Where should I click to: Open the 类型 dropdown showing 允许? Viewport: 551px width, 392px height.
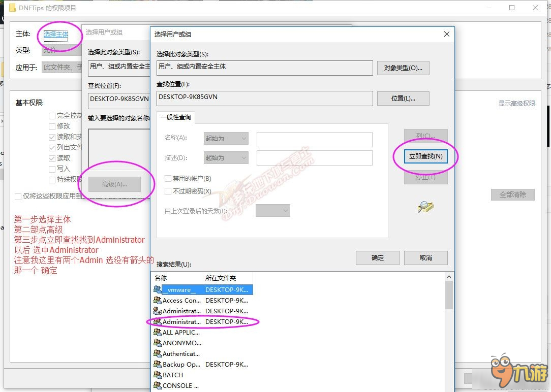click(x=62, y=50)
